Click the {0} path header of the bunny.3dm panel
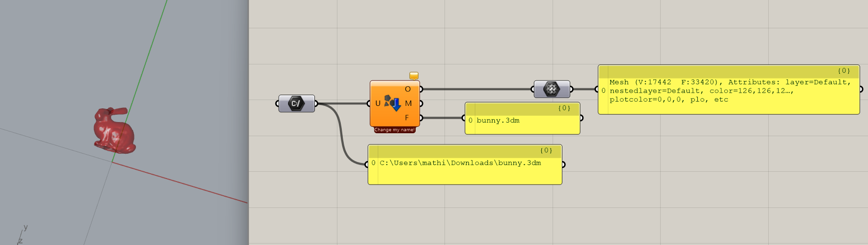This screenshot has height=245, width=868. (564, 108)
